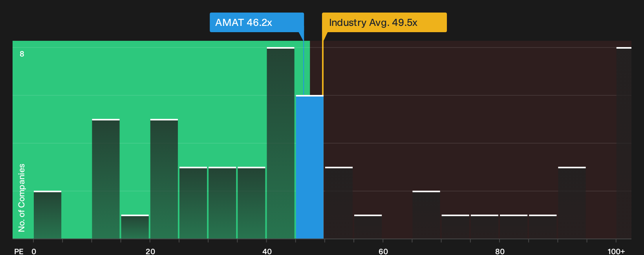Select the bar at PE 25–30

pos(193,203)
